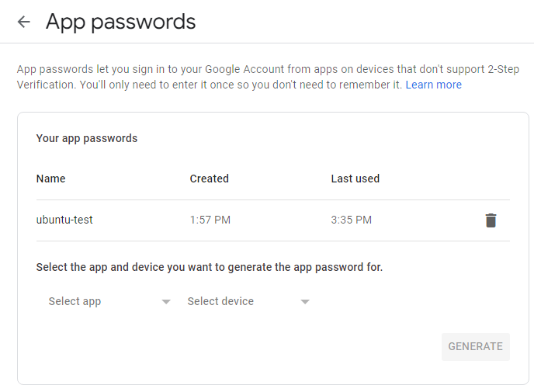Click the App passwords page title
The height and width of the screenshot is (392, 534).
120,22
